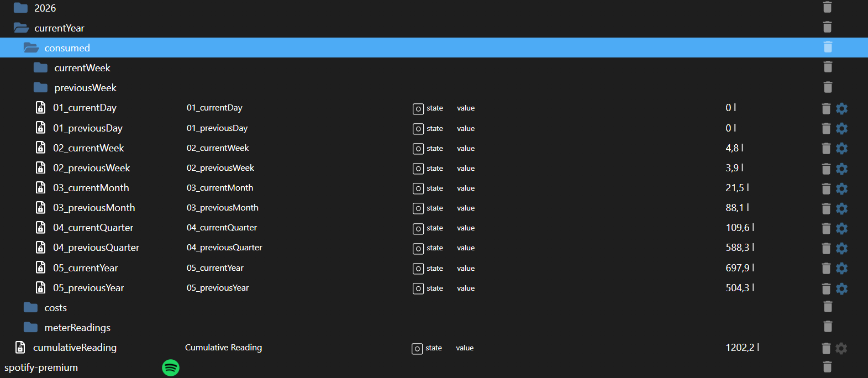
Task: Delete the currentWeek folder
Action: 827,67
